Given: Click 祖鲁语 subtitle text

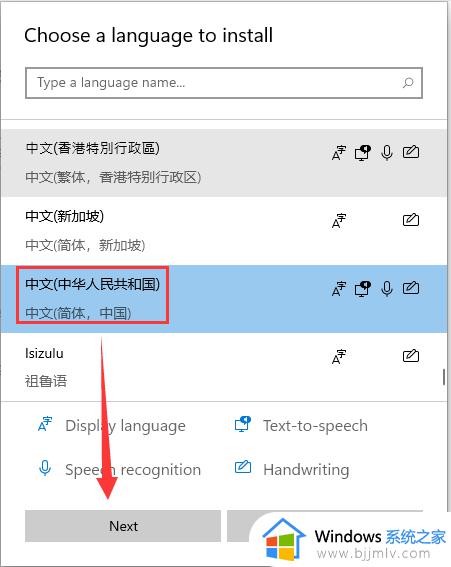Looking at the screenshot, I should (46, 381).
